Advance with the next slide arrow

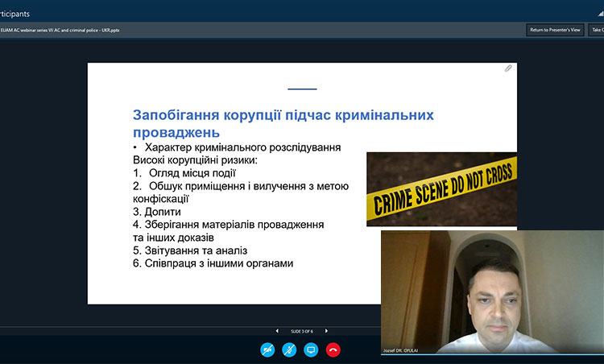[326, 331]
